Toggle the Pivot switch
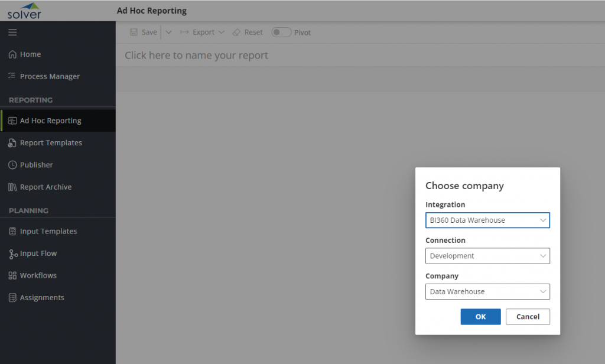 281,32
